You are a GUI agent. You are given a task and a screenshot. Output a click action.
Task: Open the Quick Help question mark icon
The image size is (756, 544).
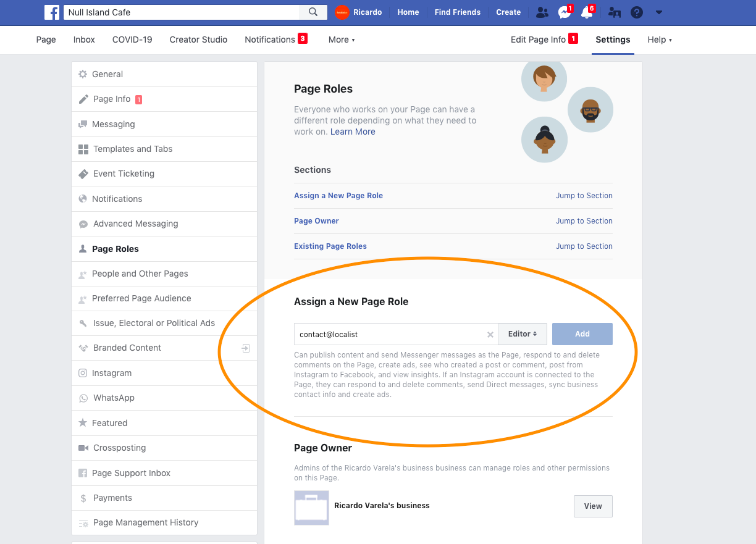pos(637,12)
